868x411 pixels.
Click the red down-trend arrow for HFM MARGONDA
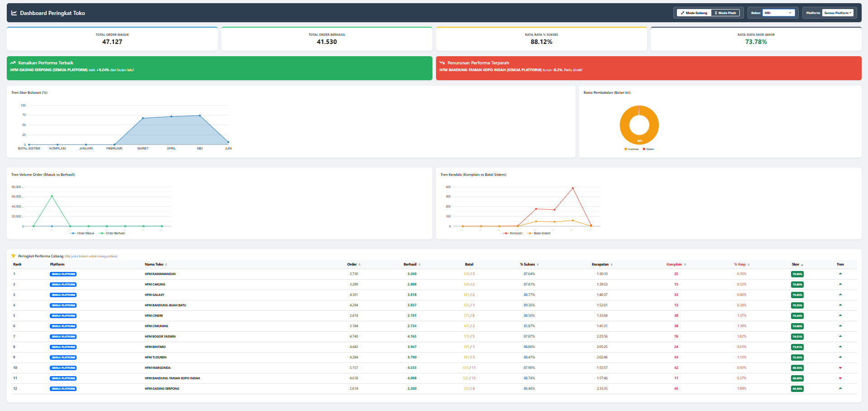coord(840,367)
